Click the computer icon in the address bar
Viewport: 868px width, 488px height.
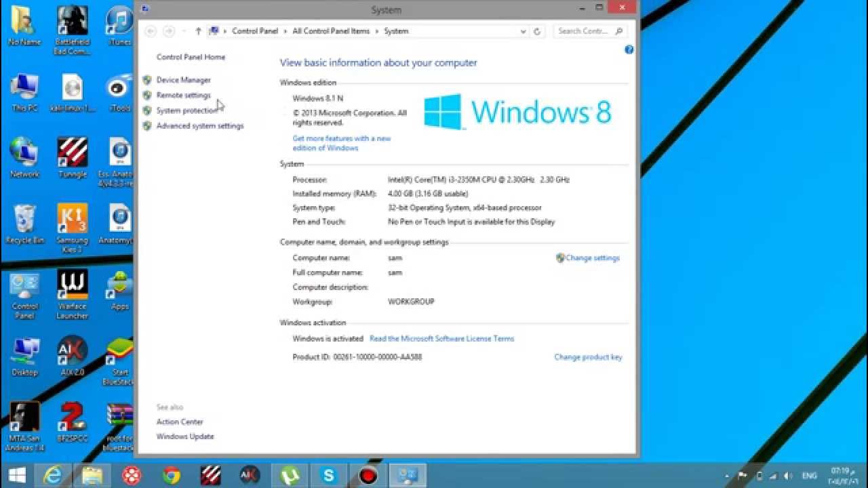point(214,31)
